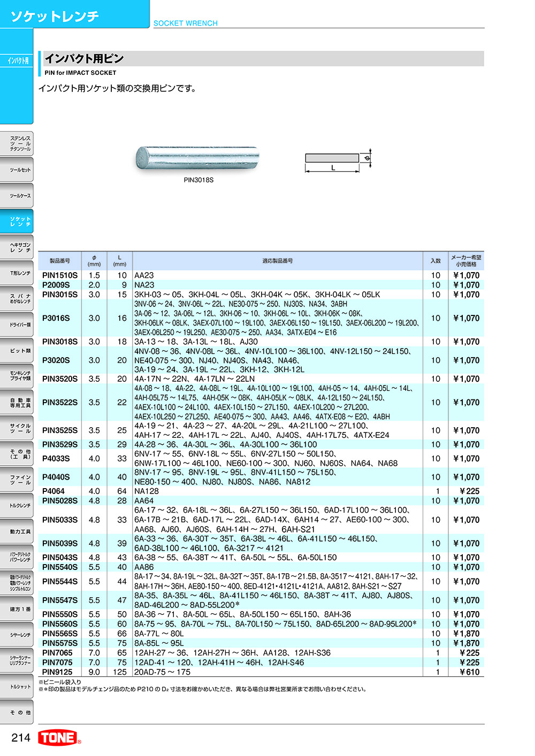Screen dimensions: 535x756
Task: Click product number PIN5033S
Action: [60, 520]
